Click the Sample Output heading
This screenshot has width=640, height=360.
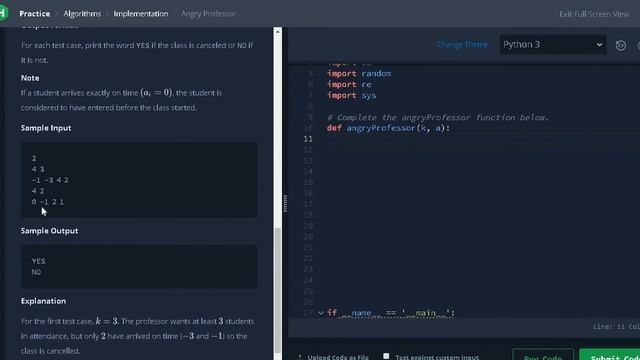point(49,231)
